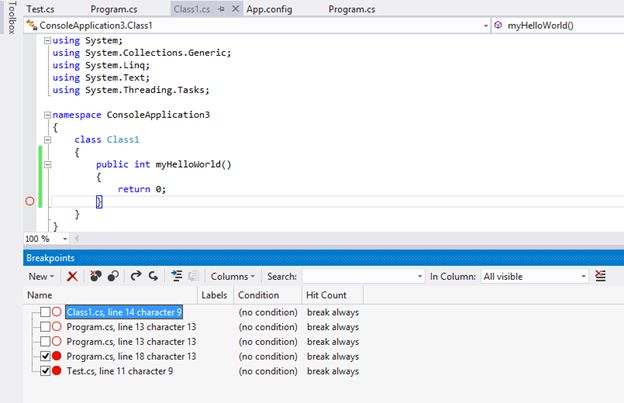624x403 pixels.
Task: Switch to the App.config tab
Action: click(x=268, y=9)
